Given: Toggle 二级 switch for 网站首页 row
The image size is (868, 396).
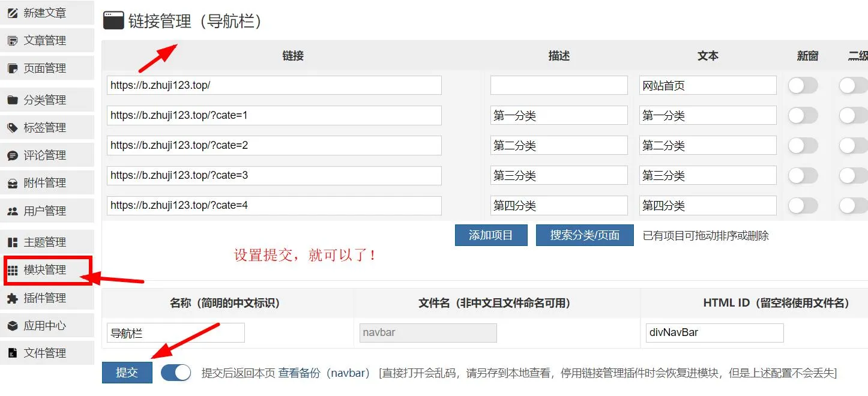Looking at the screenshot, I should pos(854,86).
